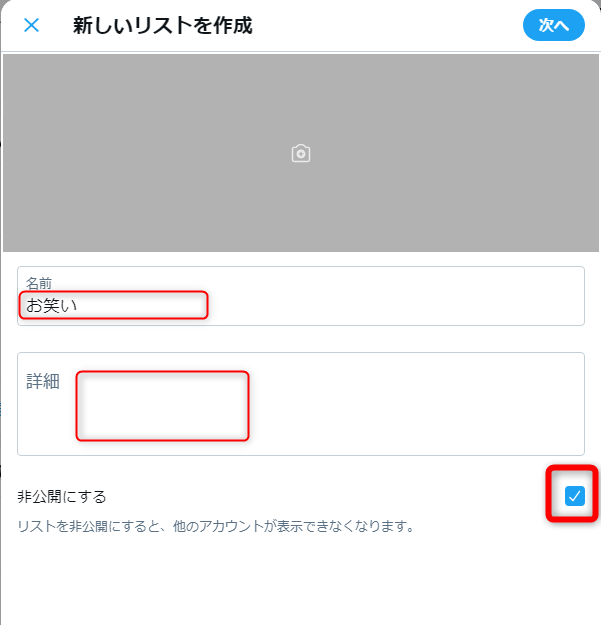Click inside the 詳細 description text area
601x625 pixels.
[301, 404]
